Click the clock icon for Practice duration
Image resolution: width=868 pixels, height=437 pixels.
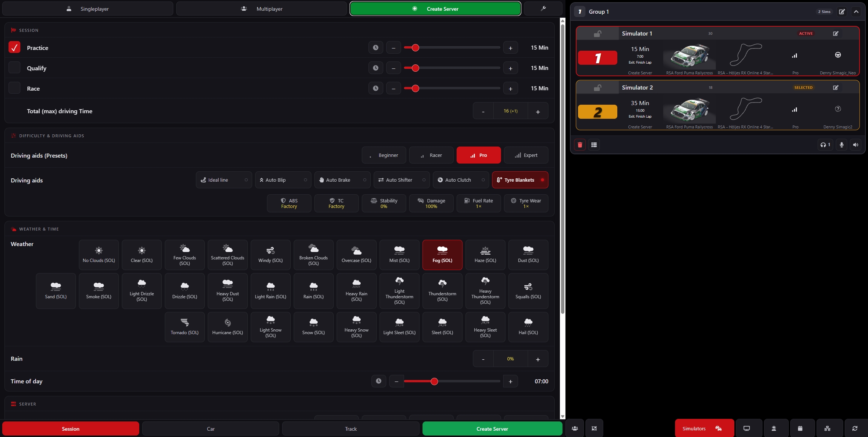[375, 48]
